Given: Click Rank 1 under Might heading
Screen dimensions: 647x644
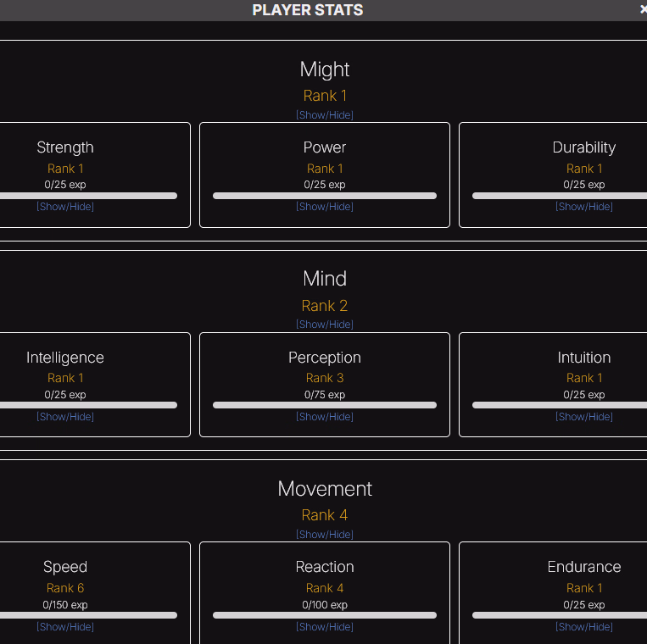Looking at the screenshot, I should coord(325,96).
